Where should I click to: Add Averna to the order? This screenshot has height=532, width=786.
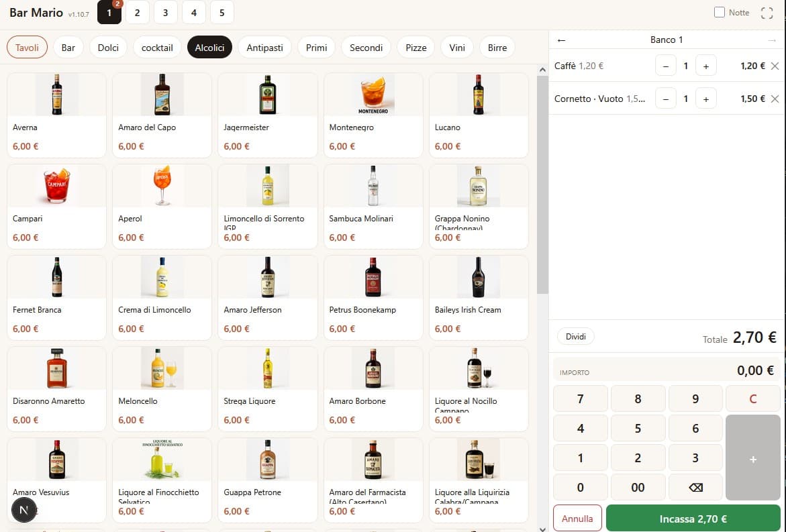(56, 115)
